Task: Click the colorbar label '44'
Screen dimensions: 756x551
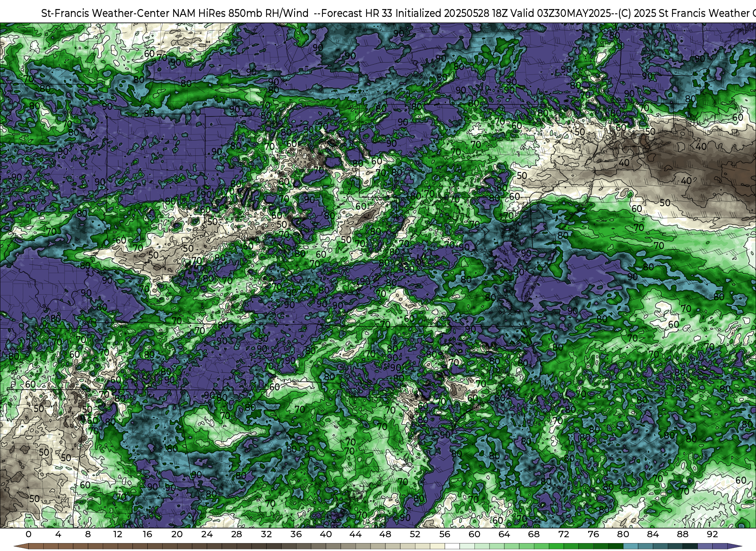Action: click(x=356, y=534)
